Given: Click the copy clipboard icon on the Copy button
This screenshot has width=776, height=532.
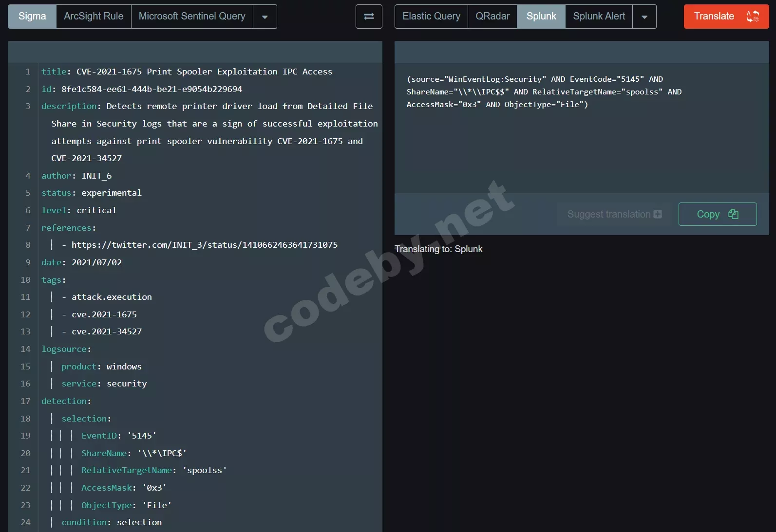Looking at the screenshot, I should (733, 214).
